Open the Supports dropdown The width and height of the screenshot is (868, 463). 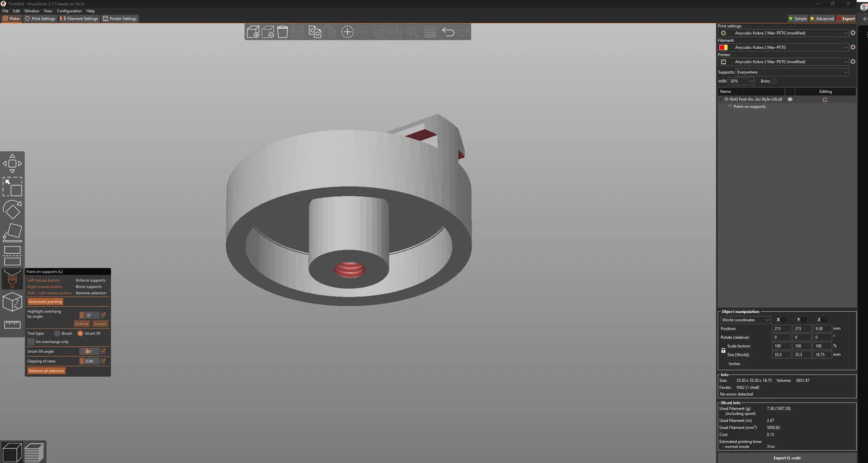point(792,72)
